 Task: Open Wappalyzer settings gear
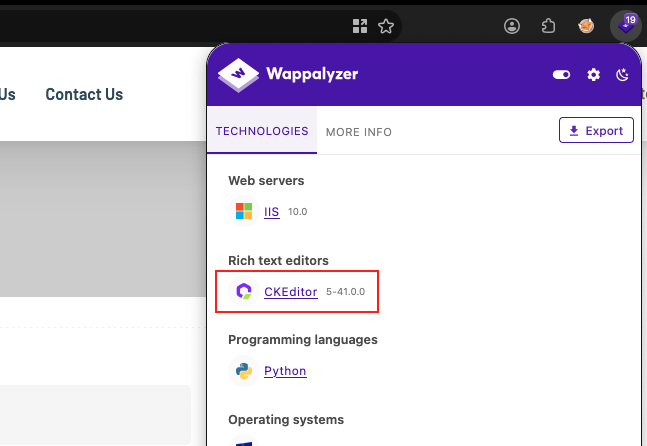[x=593, y=75]
